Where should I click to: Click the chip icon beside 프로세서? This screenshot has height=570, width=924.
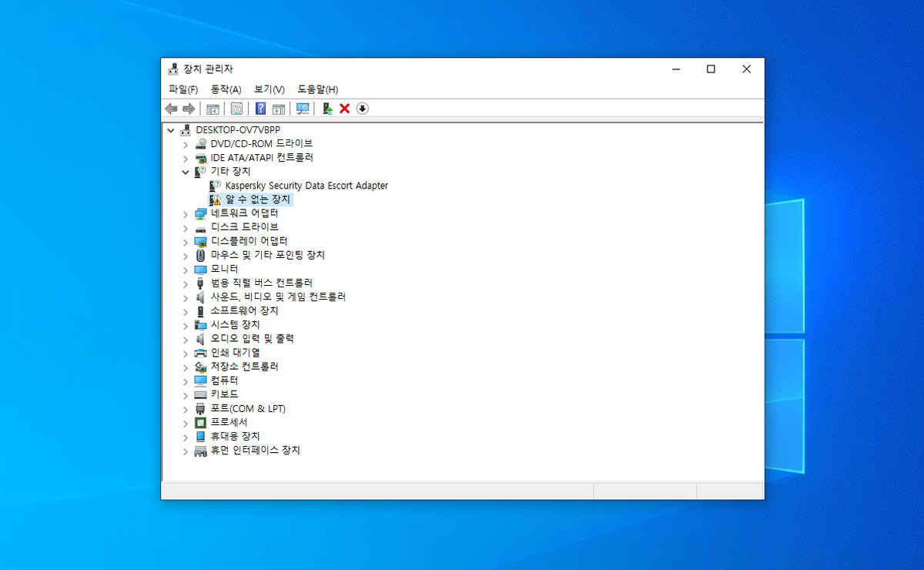pos(201,422)
